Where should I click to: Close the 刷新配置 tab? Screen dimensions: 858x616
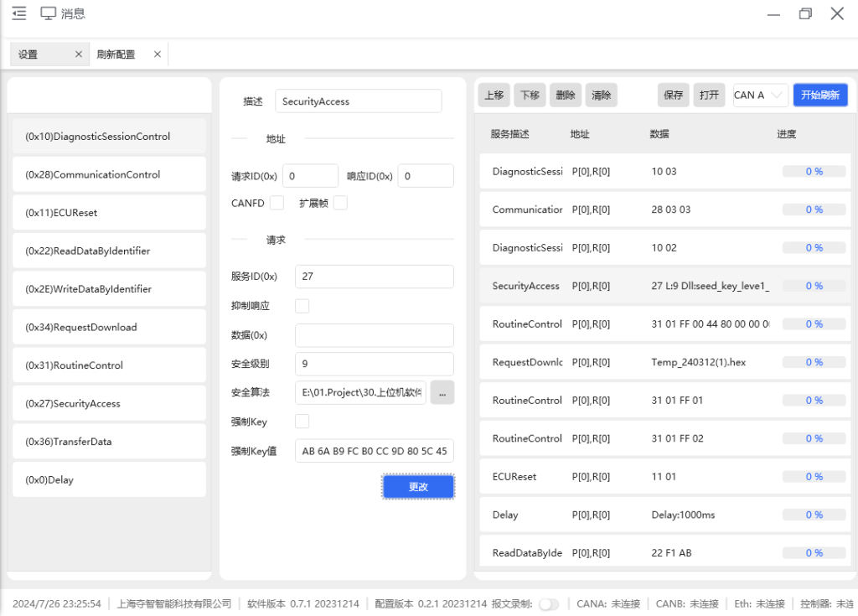(x=157, y=54)
